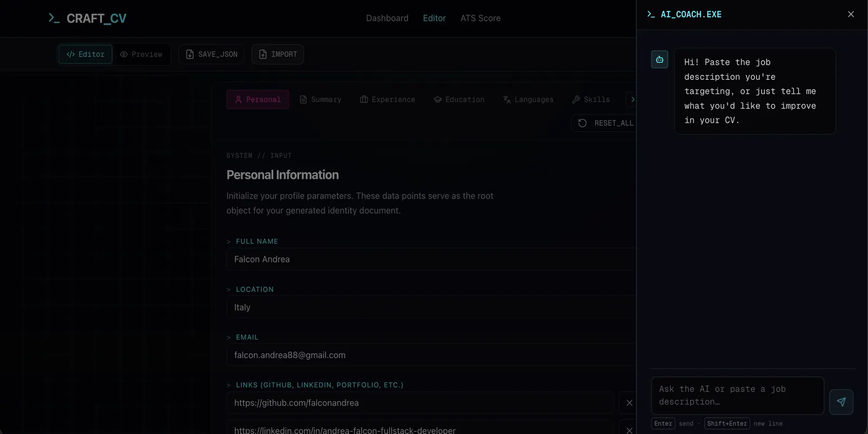Image resolution: width=868 pixels, height=434 pixels.
Task: Expand more section tabs arrow
Action: 631,99
